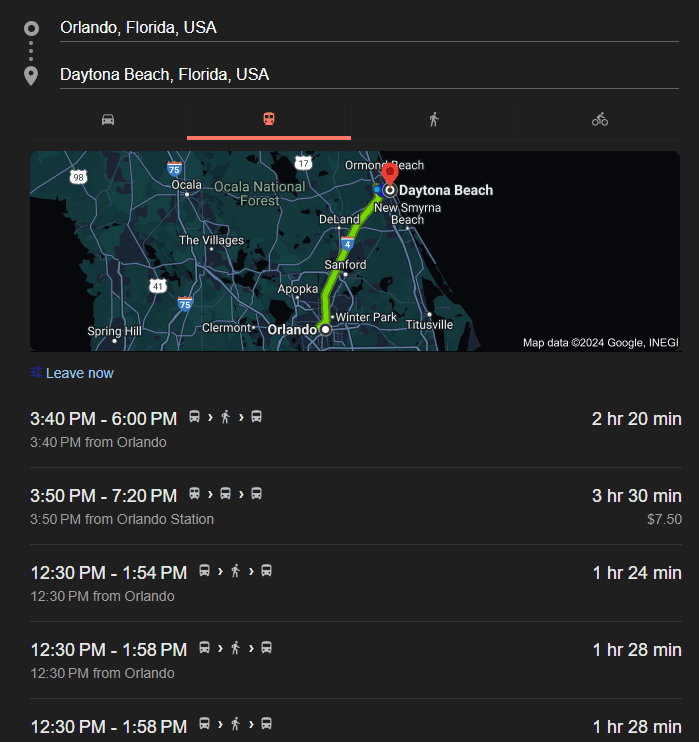Select the driving travel mode tab
Screen dimensions: 699x742
point(108,120)
